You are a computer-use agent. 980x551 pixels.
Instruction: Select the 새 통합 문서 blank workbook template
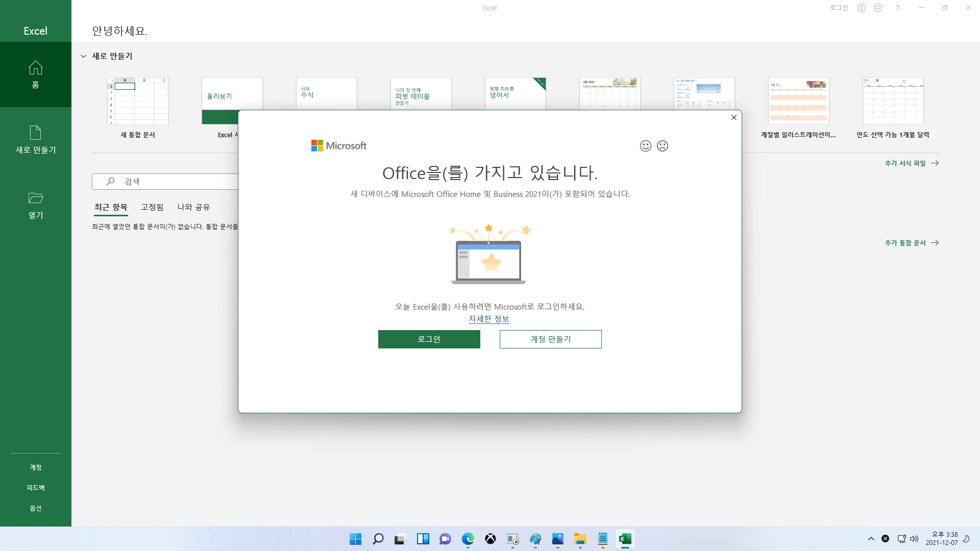tap(138, 108)
